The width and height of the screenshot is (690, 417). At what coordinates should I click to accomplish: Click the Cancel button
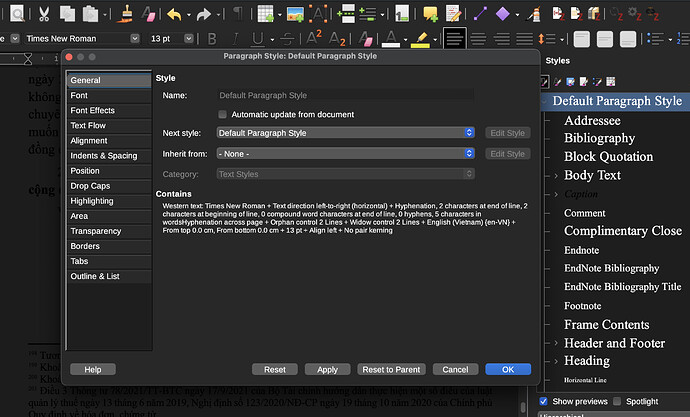pos(455,369)
